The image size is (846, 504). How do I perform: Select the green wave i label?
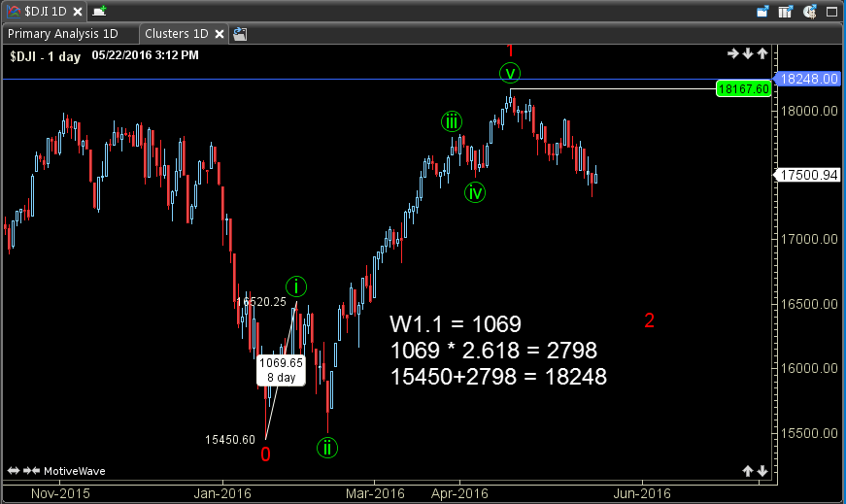[x=296, y=286]
